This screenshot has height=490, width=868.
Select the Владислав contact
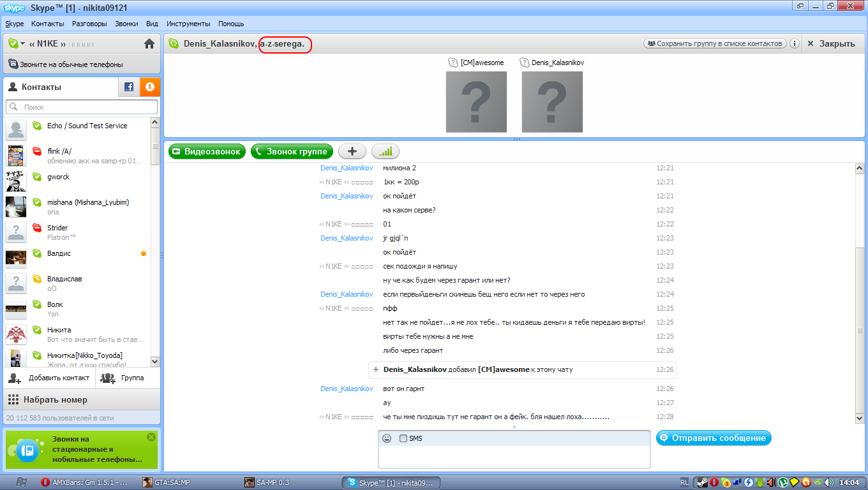(x=77, y=283)
